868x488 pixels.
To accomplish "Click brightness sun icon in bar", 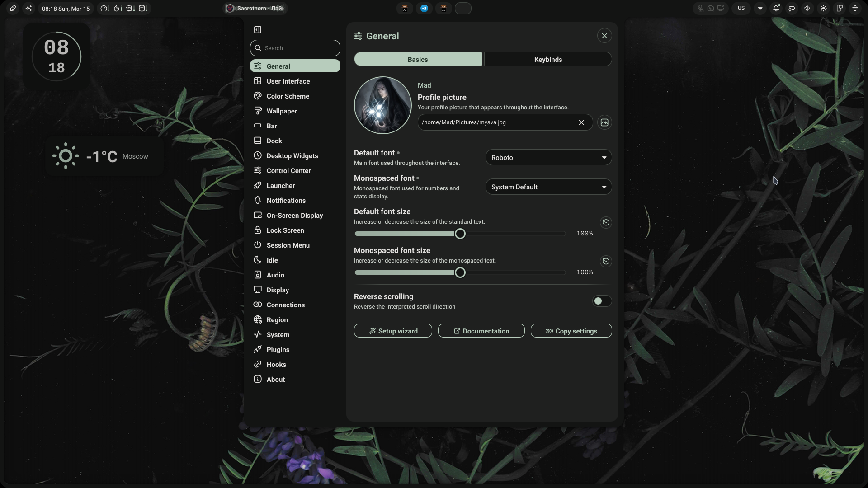I will 824,8.
